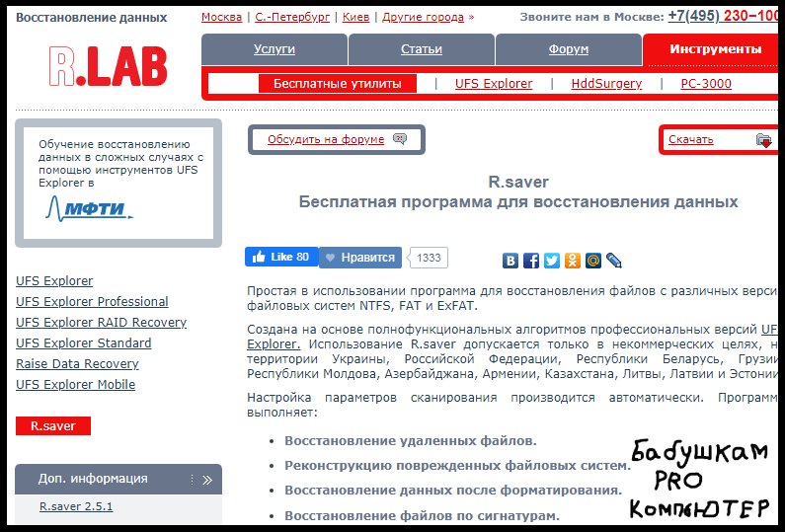Click the R.saver page heading

(x=518, y=182)
